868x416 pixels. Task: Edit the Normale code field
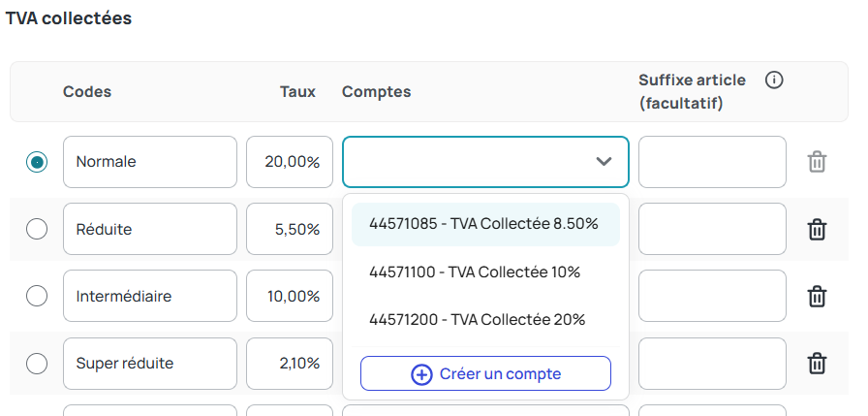pyautogui.click(x=150, y=162)
